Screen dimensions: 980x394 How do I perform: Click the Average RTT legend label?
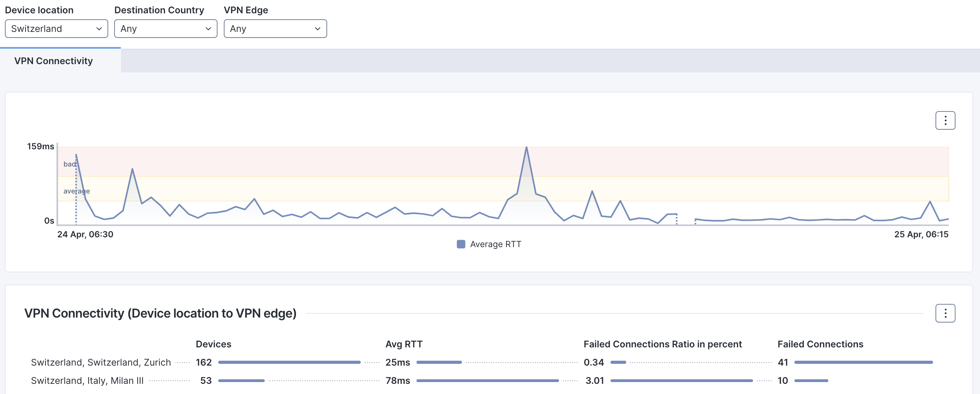point(495,244)
